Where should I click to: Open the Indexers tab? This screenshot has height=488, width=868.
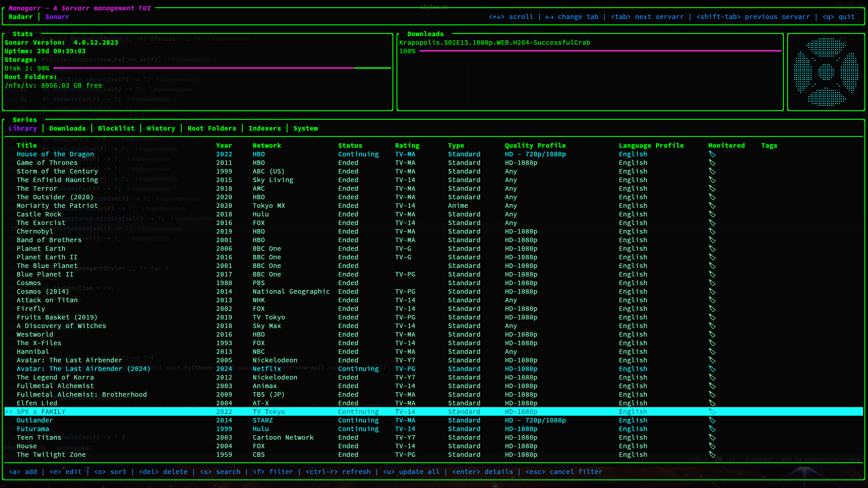point(264,128)
